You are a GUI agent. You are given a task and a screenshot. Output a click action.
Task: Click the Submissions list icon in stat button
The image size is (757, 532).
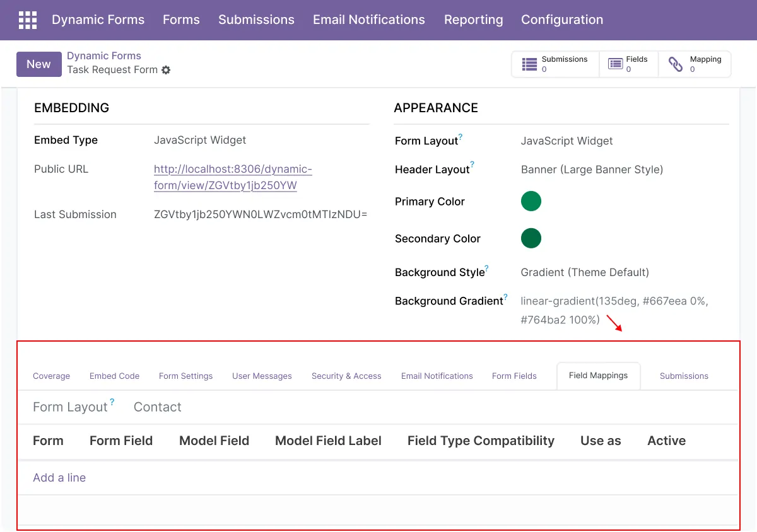(x=530, y=64)
